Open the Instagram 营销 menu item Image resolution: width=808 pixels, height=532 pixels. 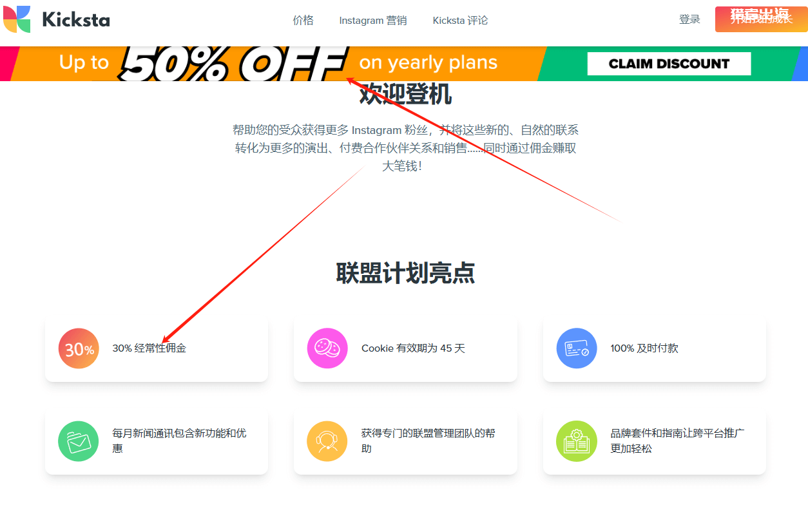click(373, 20)
